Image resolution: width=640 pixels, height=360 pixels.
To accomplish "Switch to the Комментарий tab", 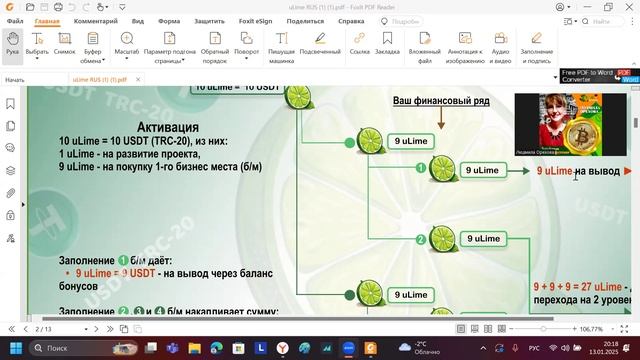I will click(x=96, y=21).
